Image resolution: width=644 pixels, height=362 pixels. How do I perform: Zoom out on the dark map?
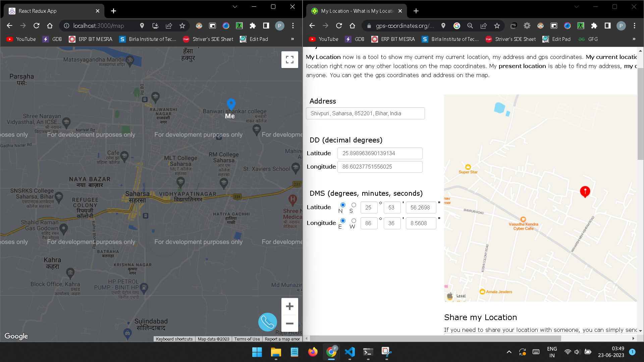pyautogui.click(x=289, y=323)
